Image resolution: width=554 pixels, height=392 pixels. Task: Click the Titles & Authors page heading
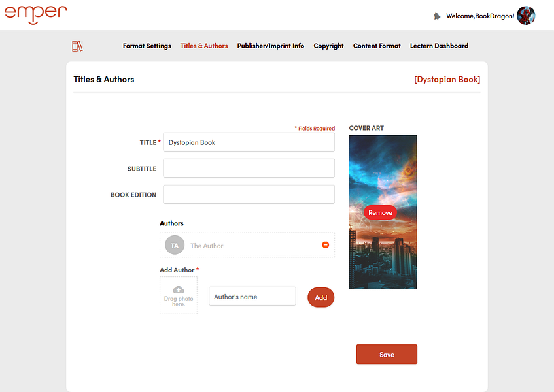[x=104, y=80]
